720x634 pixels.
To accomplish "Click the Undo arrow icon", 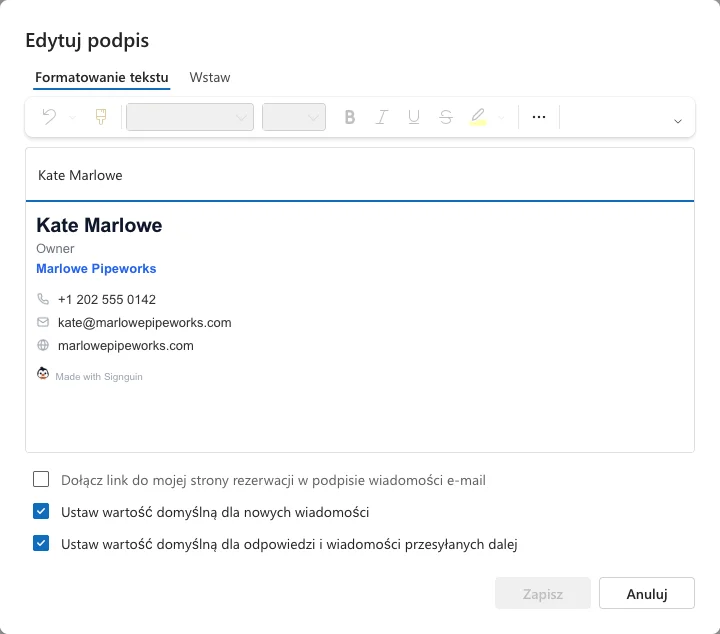I will [49, 117].
